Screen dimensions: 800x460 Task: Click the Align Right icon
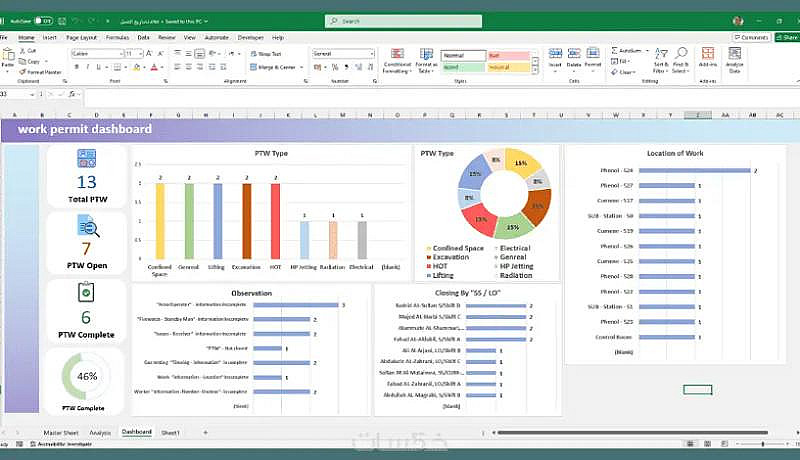(x=199, y=67)
